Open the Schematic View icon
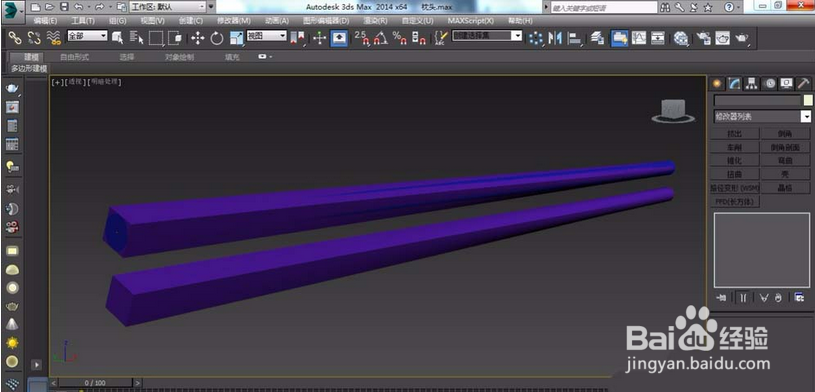The height and width of the screenshot is (392, 815). 658,38
